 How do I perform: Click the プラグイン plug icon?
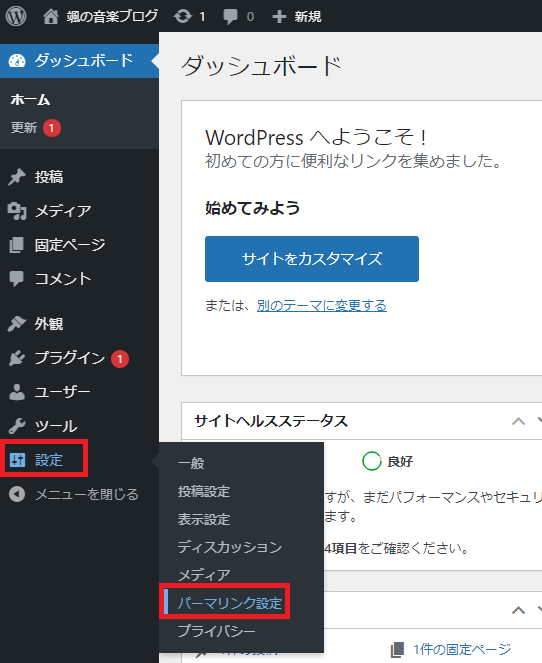tap(17, 358)
